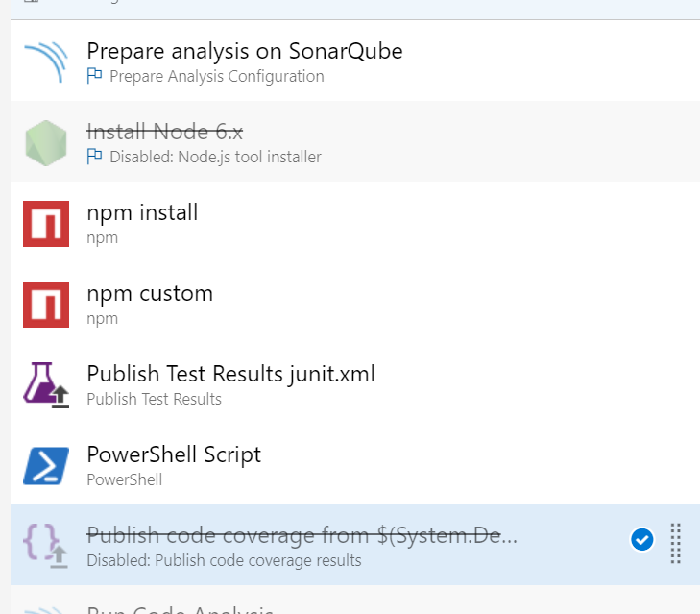Click the npm install task icon

click(x=46, y=223)
